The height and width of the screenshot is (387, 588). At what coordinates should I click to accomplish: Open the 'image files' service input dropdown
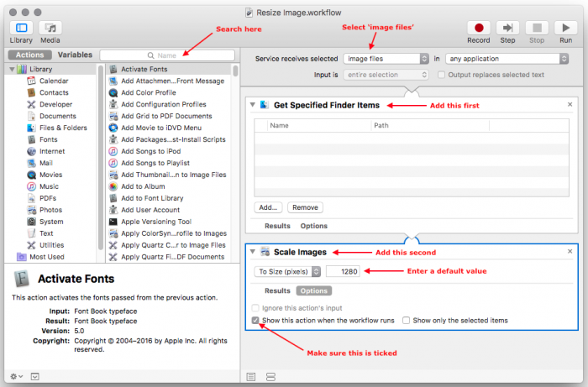tap(386, 59)
